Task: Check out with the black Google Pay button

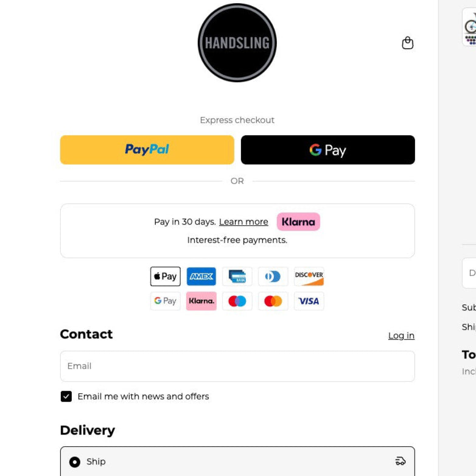Action: click(x=327, y=150)
